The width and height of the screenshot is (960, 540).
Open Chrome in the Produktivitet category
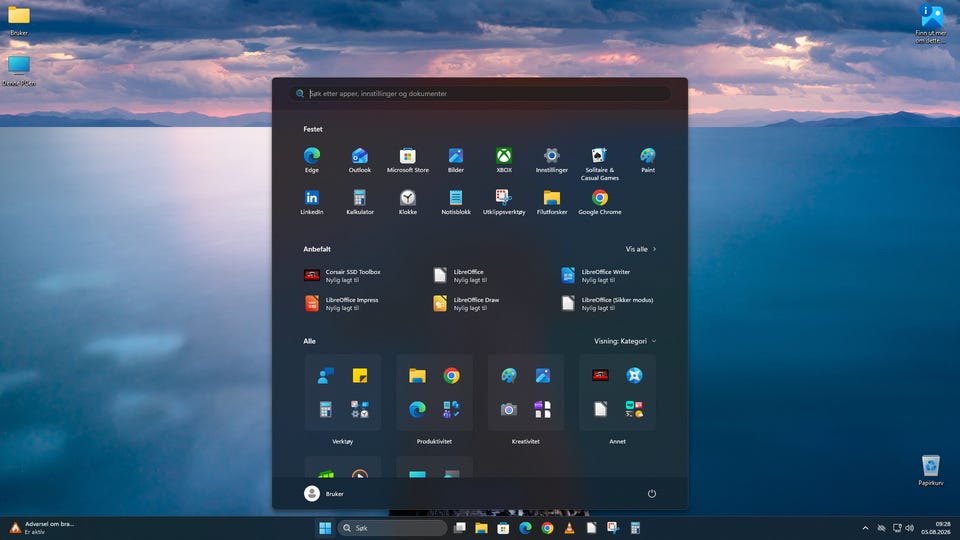pyautogui.click(x=451, y=375)
